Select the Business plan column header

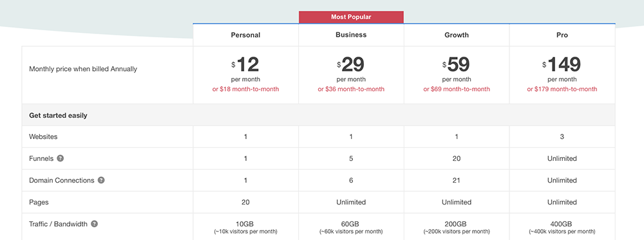[x=351, y=35]
